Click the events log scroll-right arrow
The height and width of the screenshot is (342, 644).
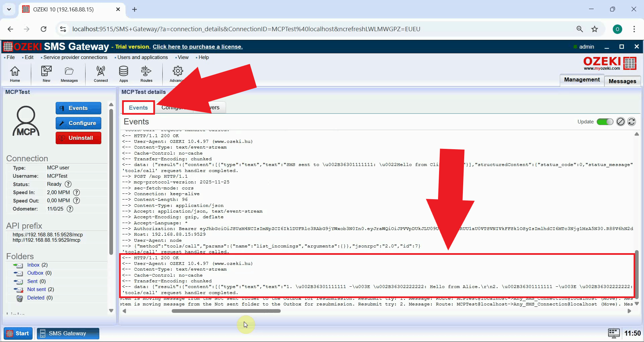pyautogui.click(x=629, y=311)
